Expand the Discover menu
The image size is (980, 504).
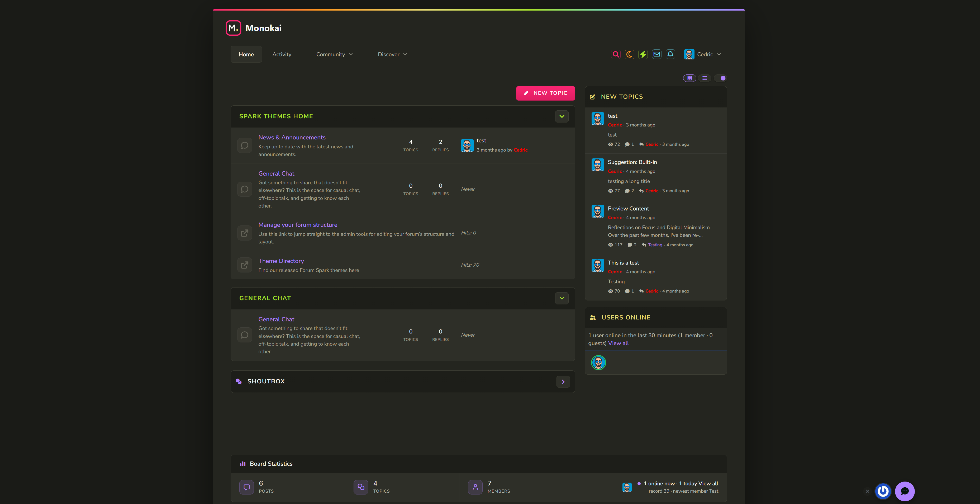point(392,54)
